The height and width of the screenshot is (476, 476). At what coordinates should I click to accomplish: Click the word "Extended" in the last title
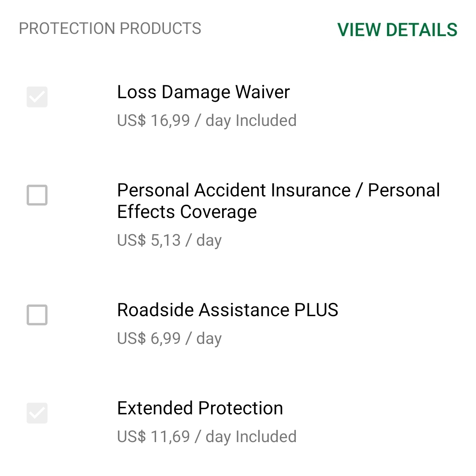[x=155, y=408]
